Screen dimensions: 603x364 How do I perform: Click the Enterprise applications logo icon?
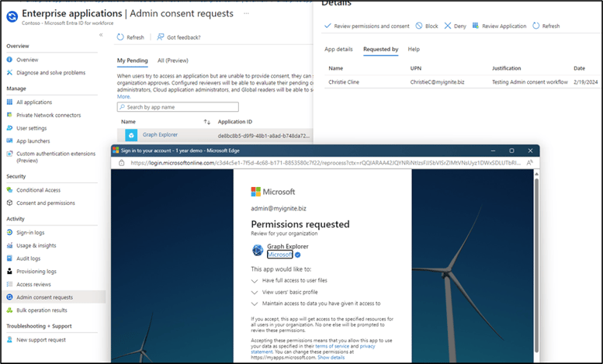tap(12, 16)
